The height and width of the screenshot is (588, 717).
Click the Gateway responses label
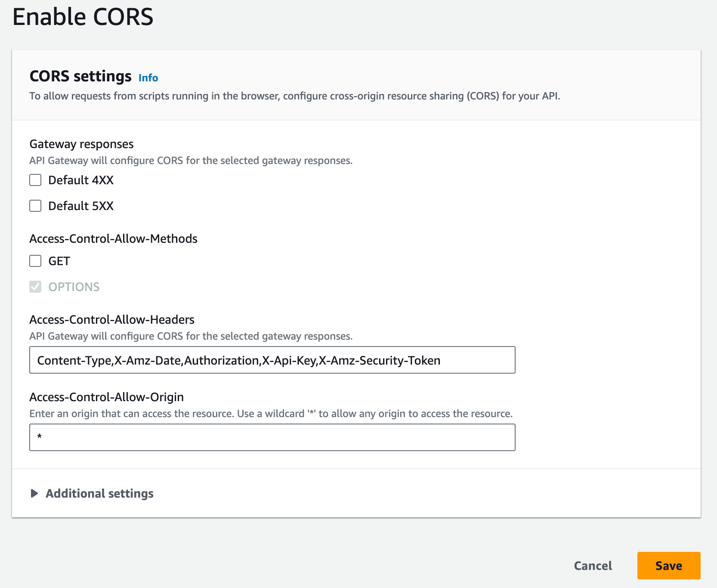point(81,144)
